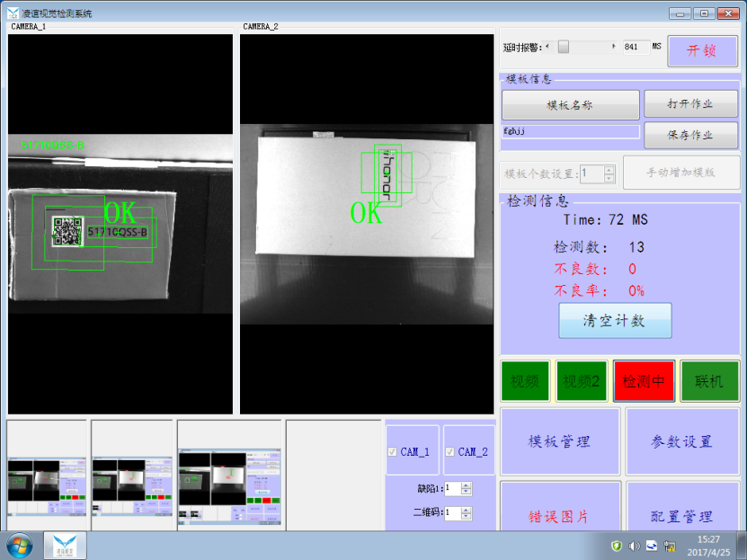Click the 开锁 unlock button
Viewport: 747px width, 560px height.
click(701, 50)
